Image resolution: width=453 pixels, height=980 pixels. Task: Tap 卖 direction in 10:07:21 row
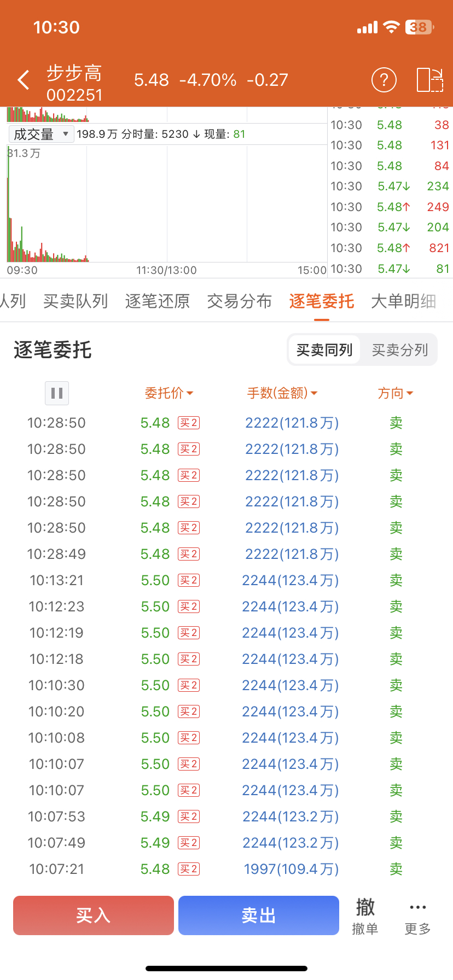396,869
